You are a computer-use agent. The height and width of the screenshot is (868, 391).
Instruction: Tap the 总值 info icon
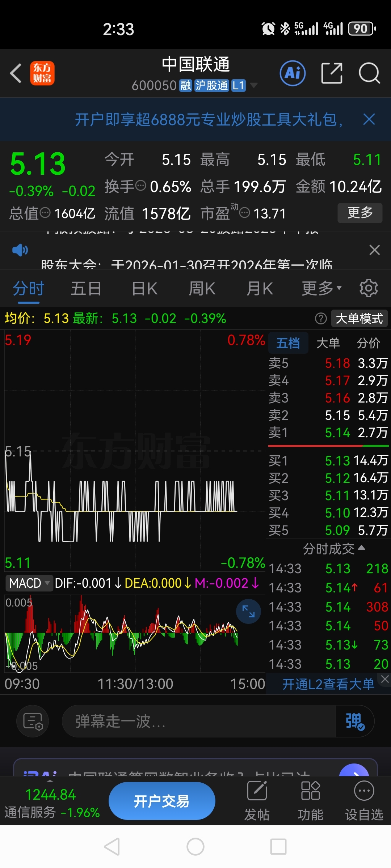click(45, 213)
